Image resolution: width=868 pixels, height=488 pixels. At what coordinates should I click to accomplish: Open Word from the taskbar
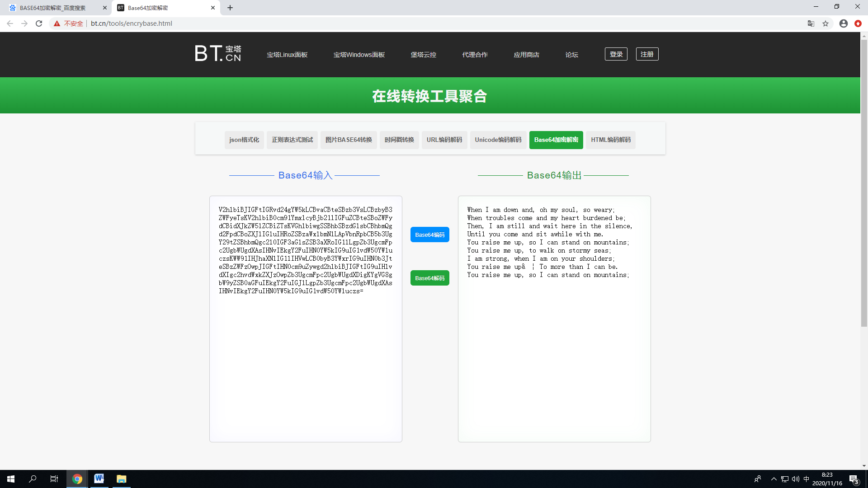[x=99, y=479]
